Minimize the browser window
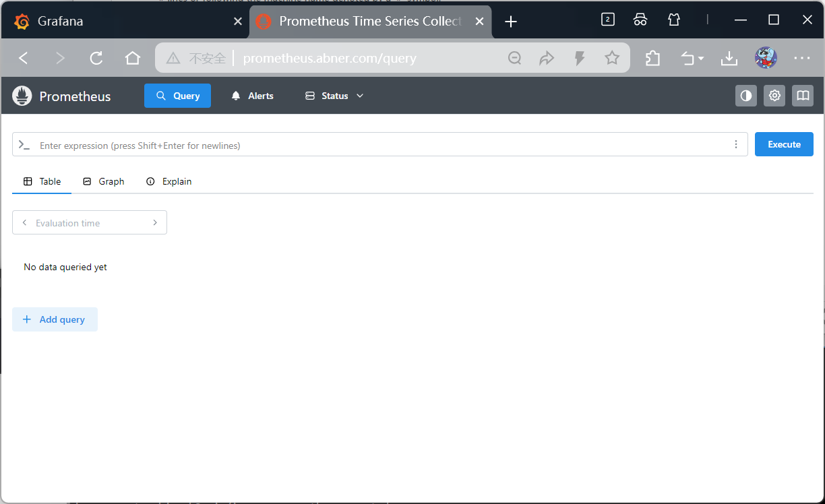 pyautogui.click(x=741, y=20)
